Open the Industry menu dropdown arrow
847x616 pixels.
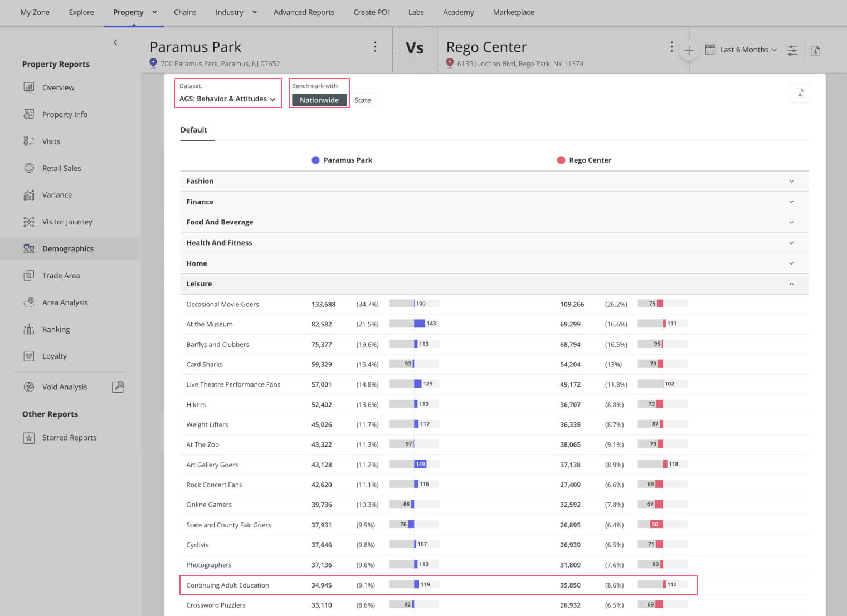point(255,12)
